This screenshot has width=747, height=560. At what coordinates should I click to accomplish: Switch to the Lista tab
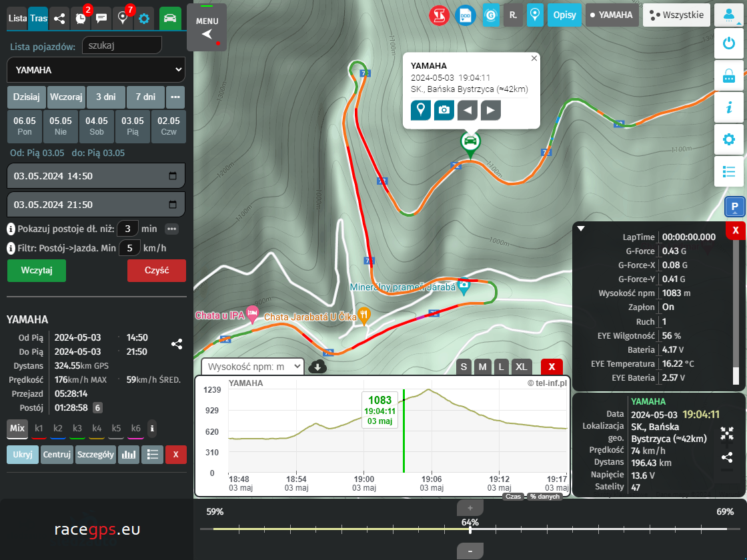point(17,19)
